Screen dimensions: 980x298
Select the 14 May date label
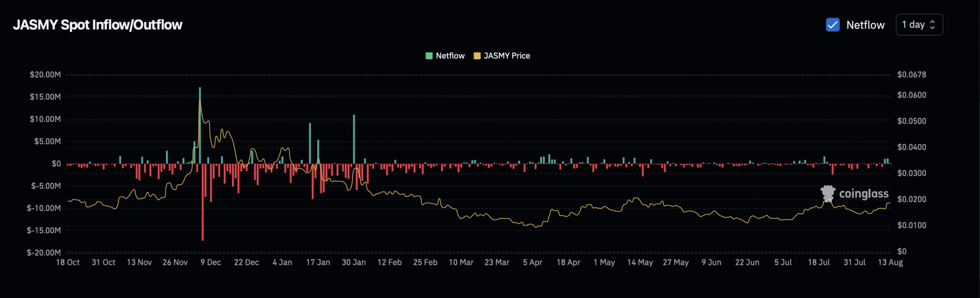tap(640, 263)
